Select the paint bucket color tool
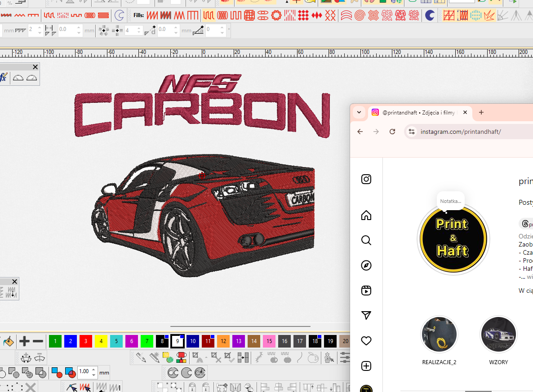This screenshot has width=533, height=392. pos(8,341)
